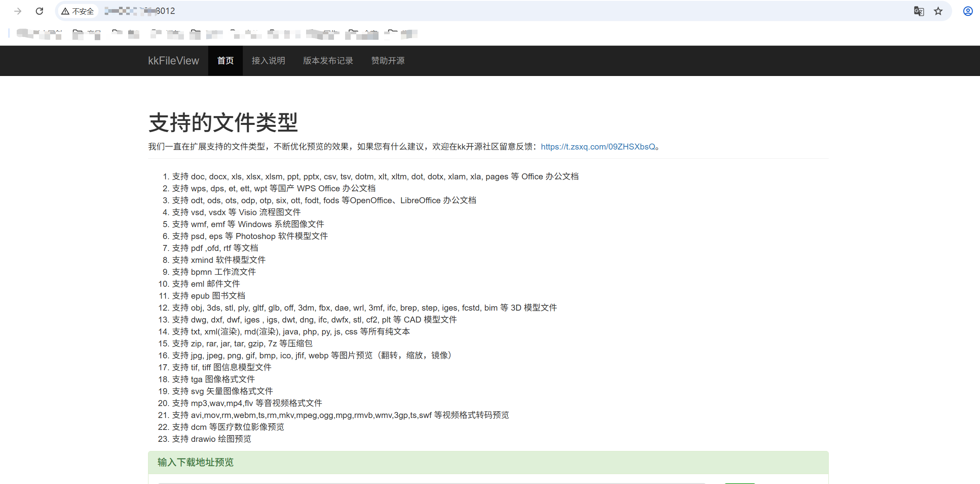
Task: Click the 3D 模型文件 formats row
Action: pyautogui.click(x=365, y=308)
